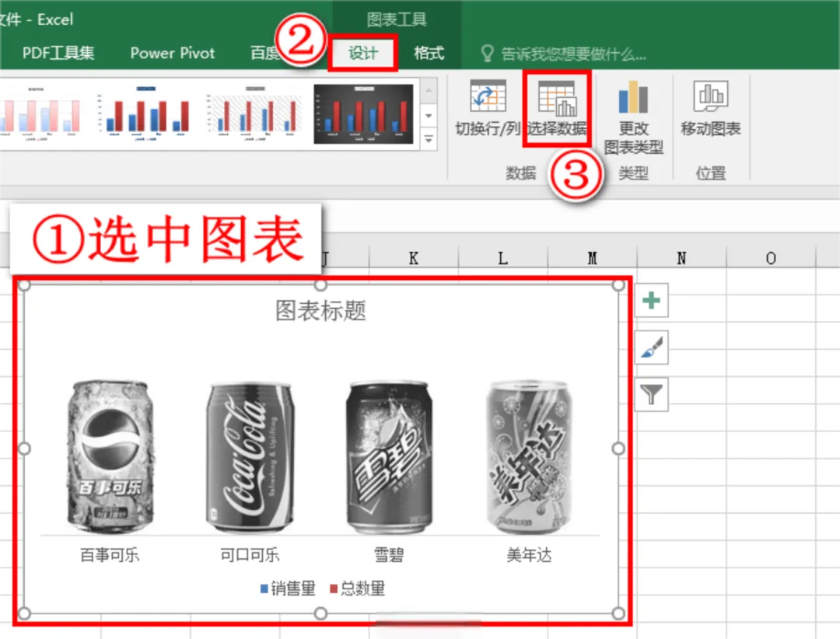Image resolution: width=840 pixels, height=639 pixels.
Task: Select column N header
Action: [681, 259]
